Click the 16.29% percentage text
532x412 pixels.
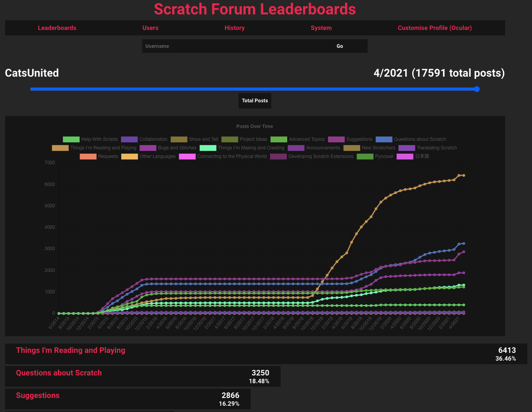(229, 404)
